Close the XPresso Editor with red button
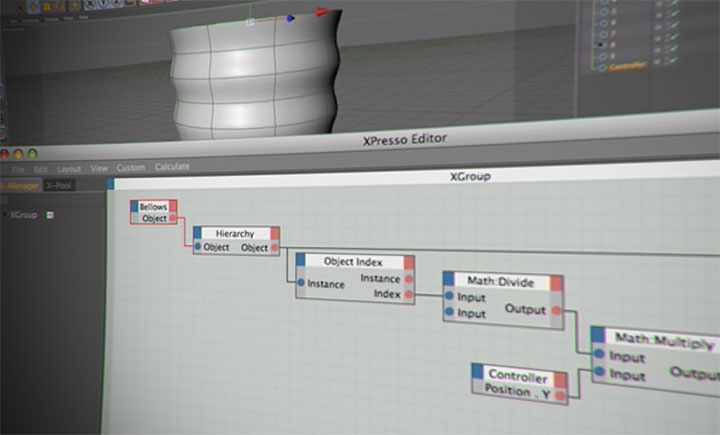This screenshot has height=435, width=720. 5,154
